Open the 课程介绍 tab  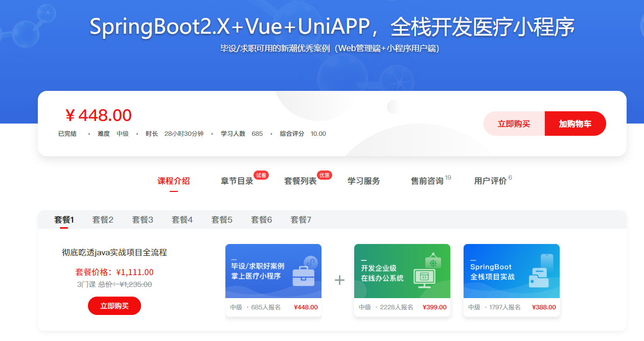(x=174, y=181)
